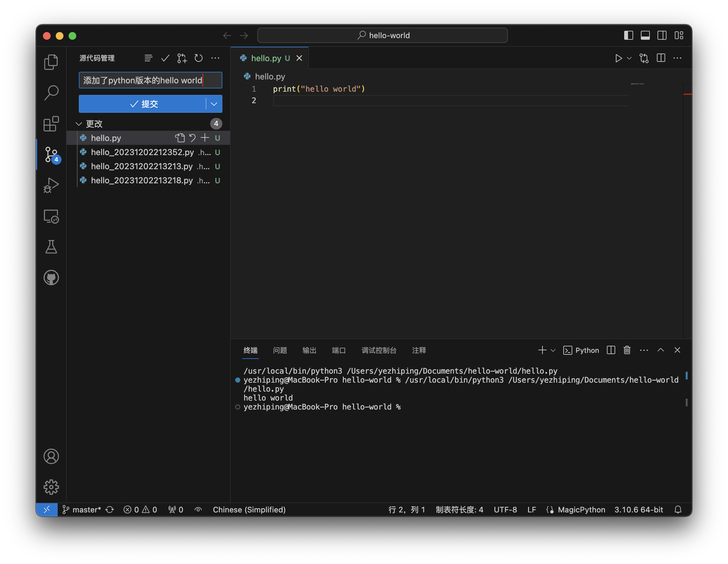Kill terminal with trash icon
The height and width of the screenshot is (564, 728).
tap(627, 350)
